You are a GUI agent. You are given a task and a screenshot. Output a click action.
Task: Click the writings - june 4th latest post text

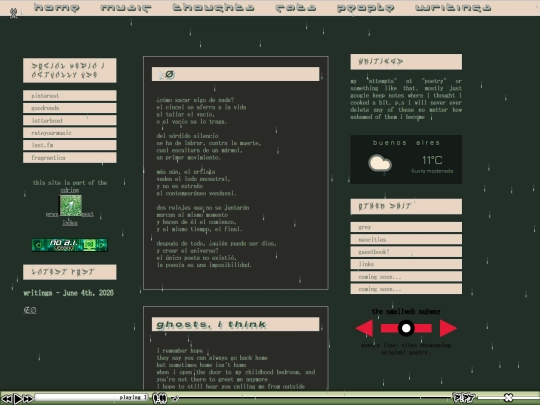pyautogui.click(x=69, y=293)
